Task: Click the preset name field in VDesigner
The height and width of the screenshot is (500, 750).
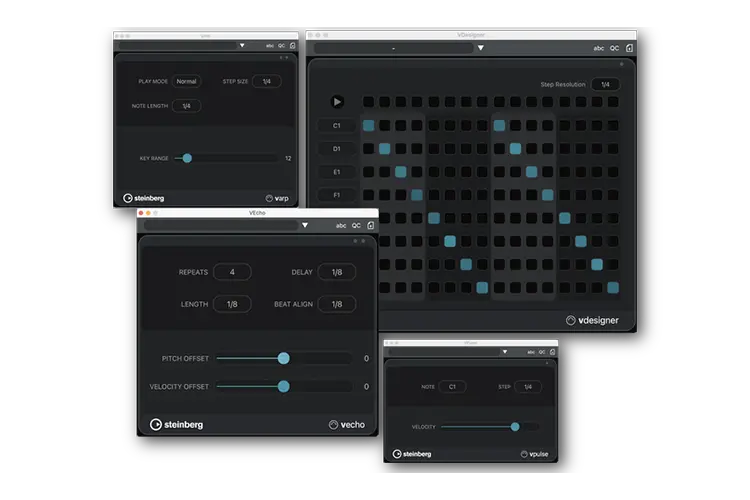Action: tap(394, 48)
